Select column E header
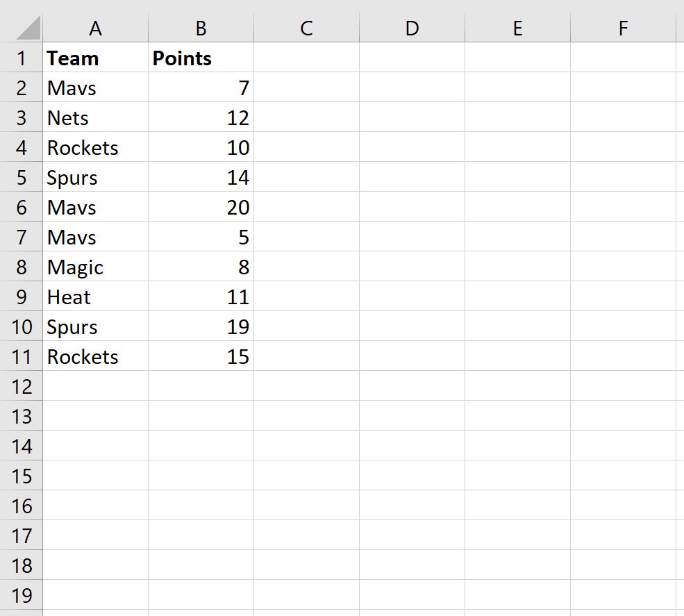The width and height of the screenshot is (684, 616). click(518, 28)
